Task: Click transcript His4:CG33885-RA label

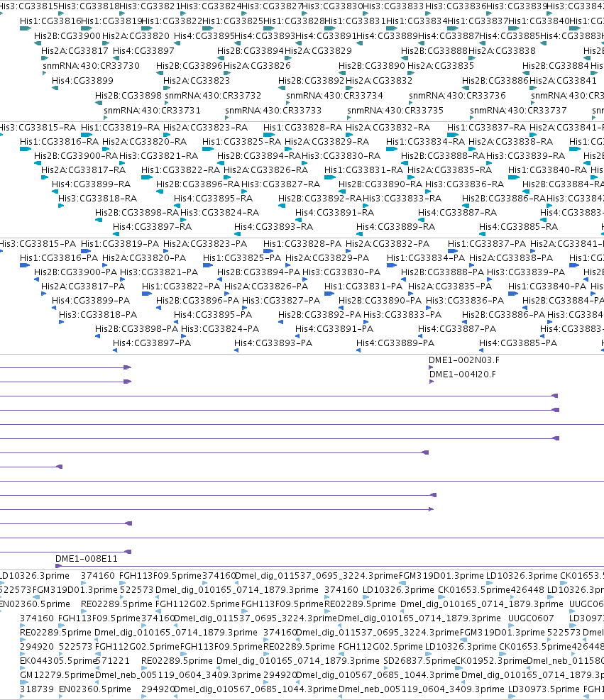Action: 519,227
